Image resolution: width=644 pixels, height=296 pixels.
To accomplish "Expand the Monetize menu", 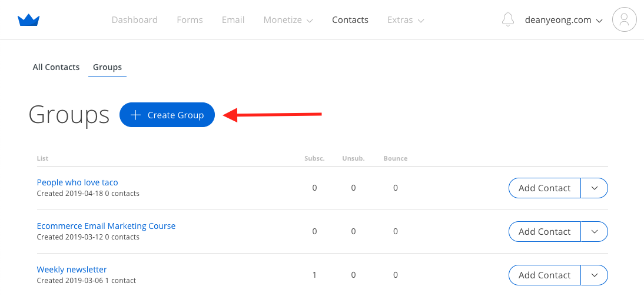I will coord(288,19).
